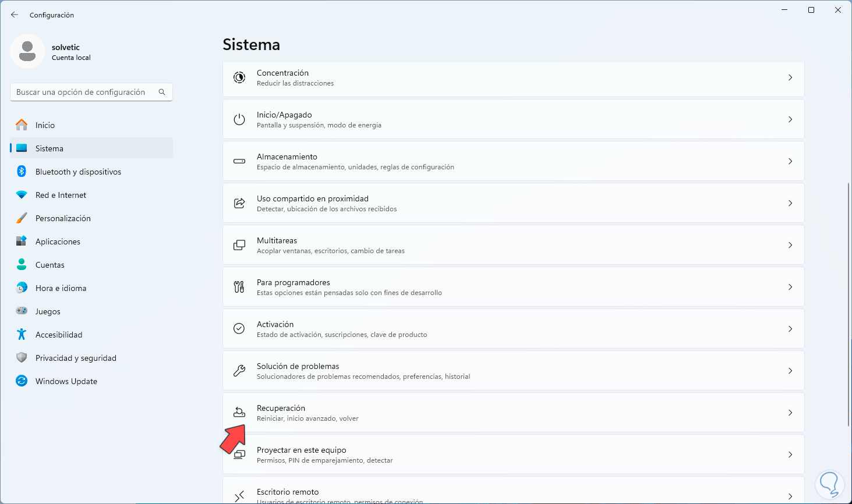Expand Uso compartido en proximidad chevron
This screenshot has height=504, width=852.
[790, 203]
